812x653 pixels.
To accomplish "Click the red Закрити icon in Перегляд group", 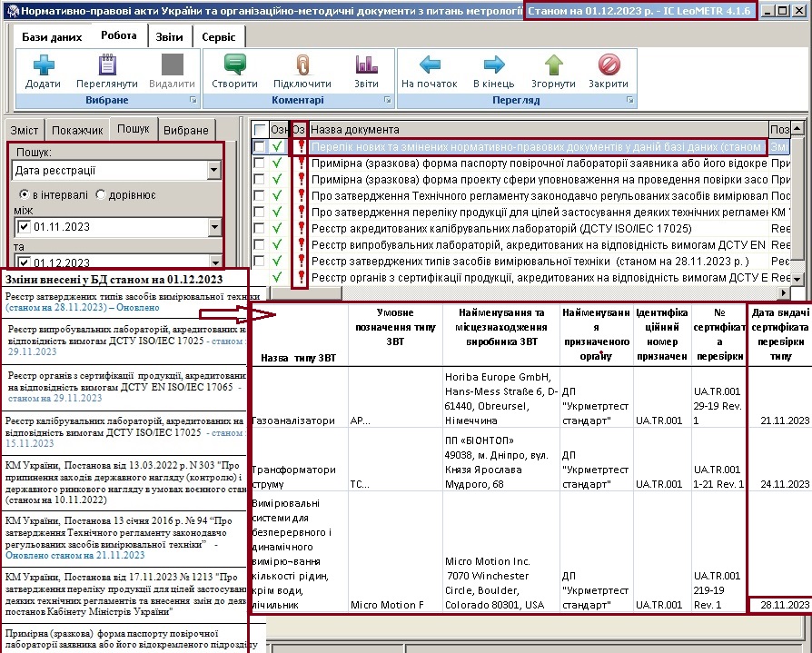I will (x=609, y=64).
